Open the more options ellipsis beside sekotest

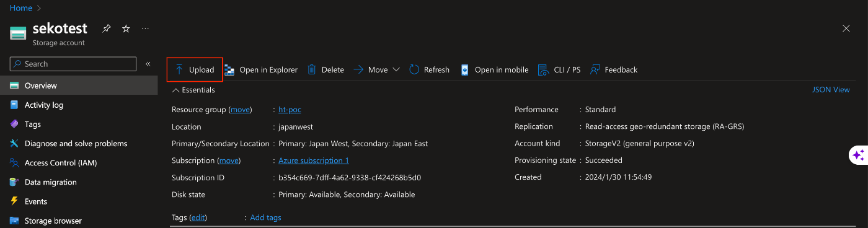145,28
